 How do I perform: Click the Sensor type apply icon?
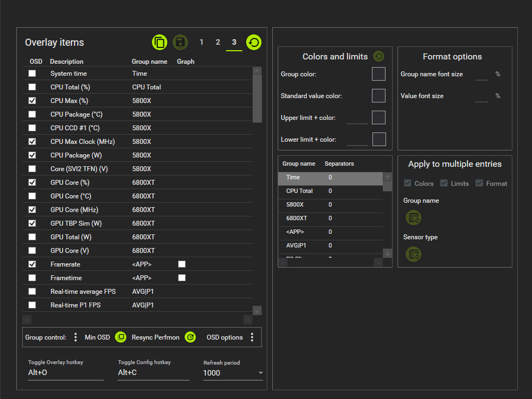[414, 254]
